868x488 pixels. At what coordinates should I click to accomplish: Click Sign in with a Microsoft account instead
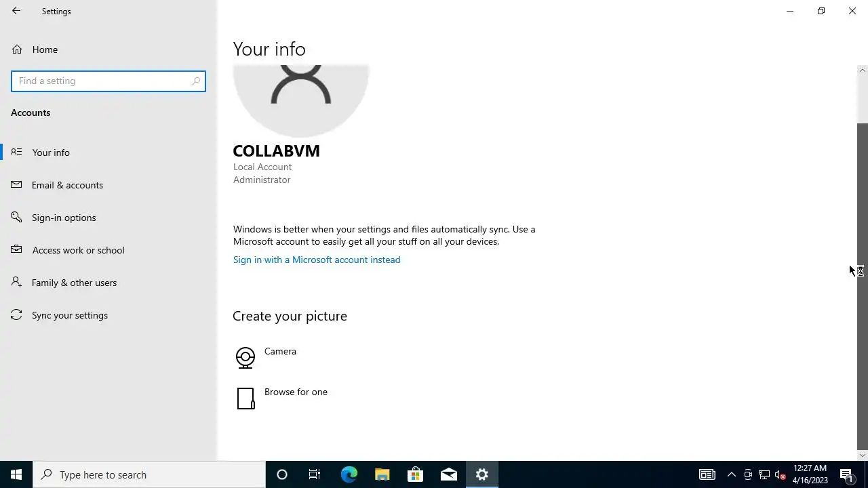click(x=317, y=260)
